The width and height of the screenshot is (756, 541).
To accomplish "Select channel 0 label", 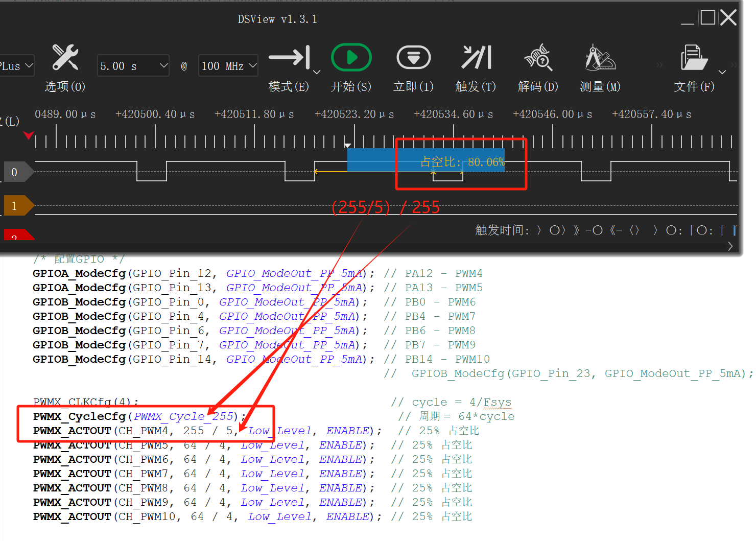I will 18,172.
